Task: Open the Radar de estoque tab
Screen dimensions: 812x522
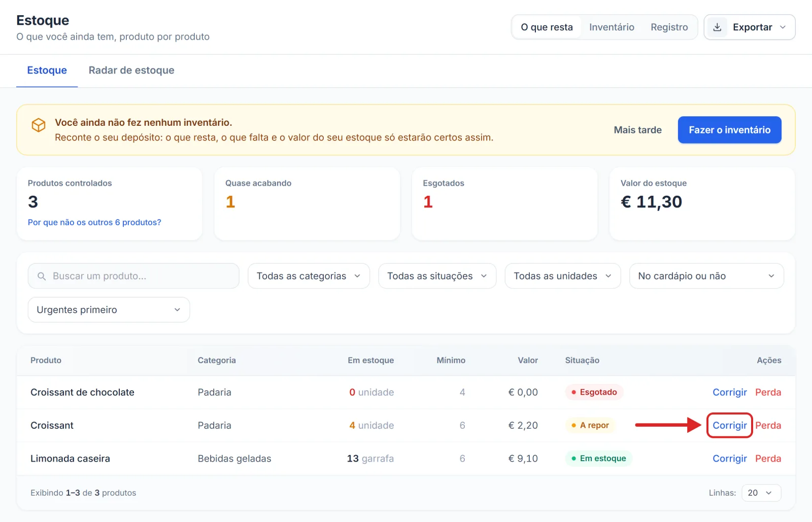Action: (x=131, y=71)
